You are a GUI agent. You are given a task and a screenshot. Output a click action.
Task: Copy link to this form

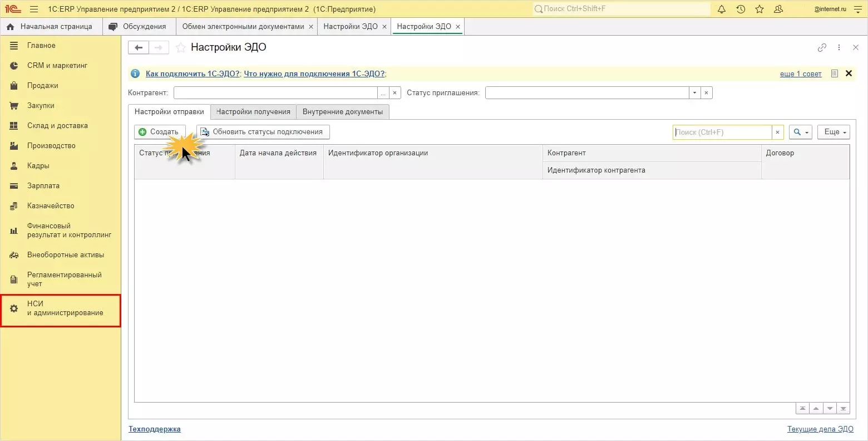point(822,48)
